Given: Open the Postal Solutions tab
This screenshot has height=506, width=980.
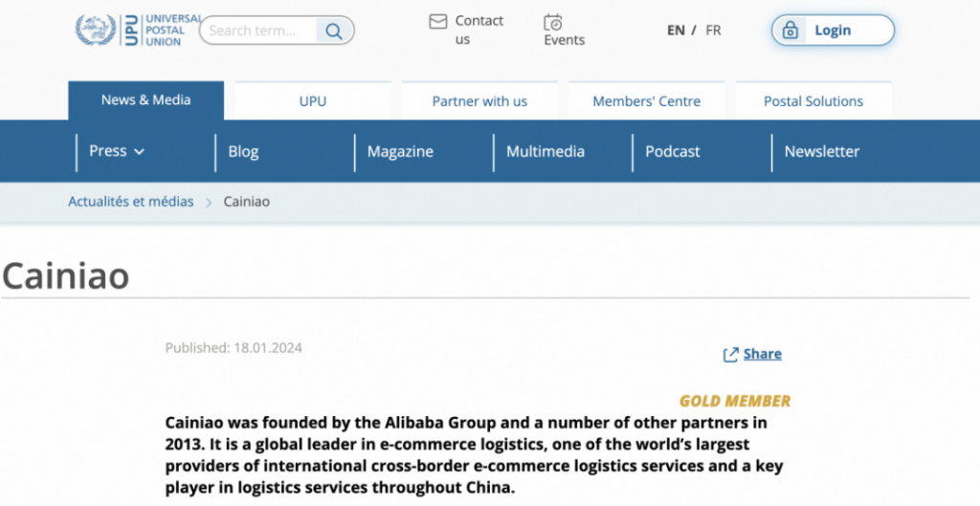Looking at the screenshot, I should tap(813, 101).
